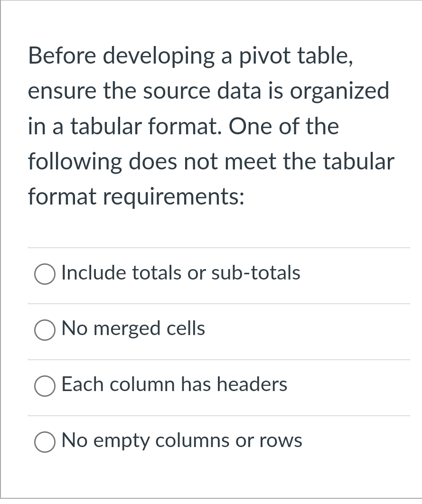The height and width of the screenshot is (504, 422).
Task: Click the question text about pivot tables
Action: point(209,126)
